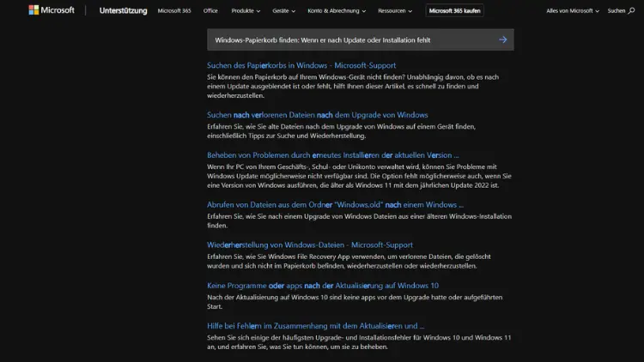
Task: Click description 'Sehen Sie sich einige der häufigsten'
Action: coord(359,342)
